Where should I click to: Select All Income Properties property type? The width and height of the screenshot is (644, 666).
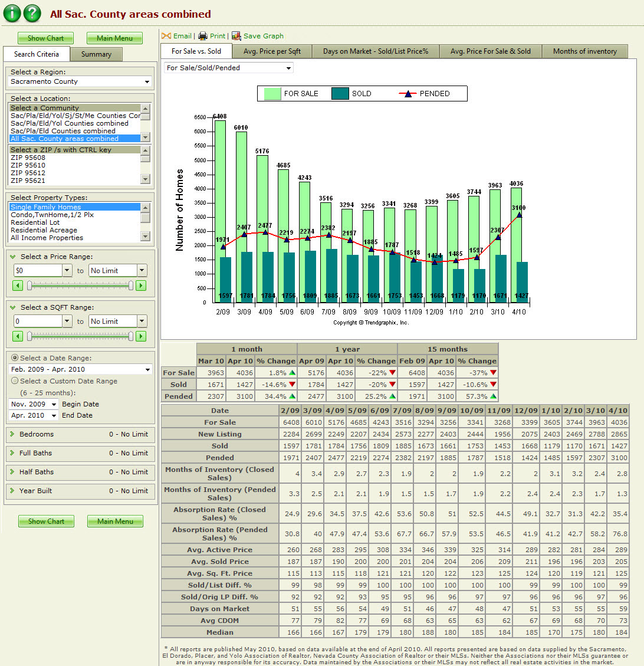tap(75, 238)
